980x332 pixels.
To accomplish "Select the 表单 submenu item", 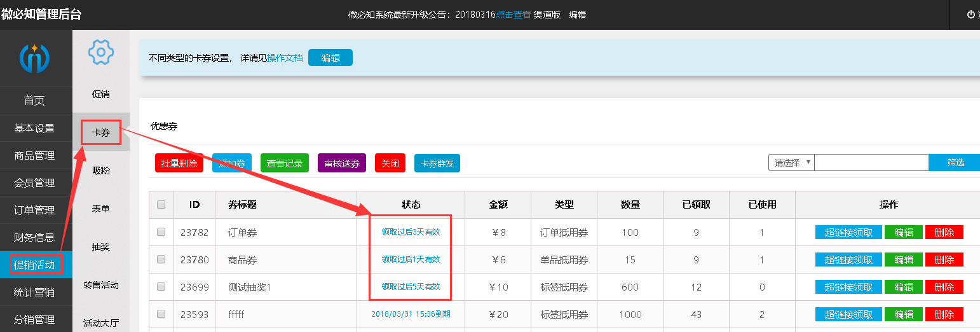I will coord(101,209).
